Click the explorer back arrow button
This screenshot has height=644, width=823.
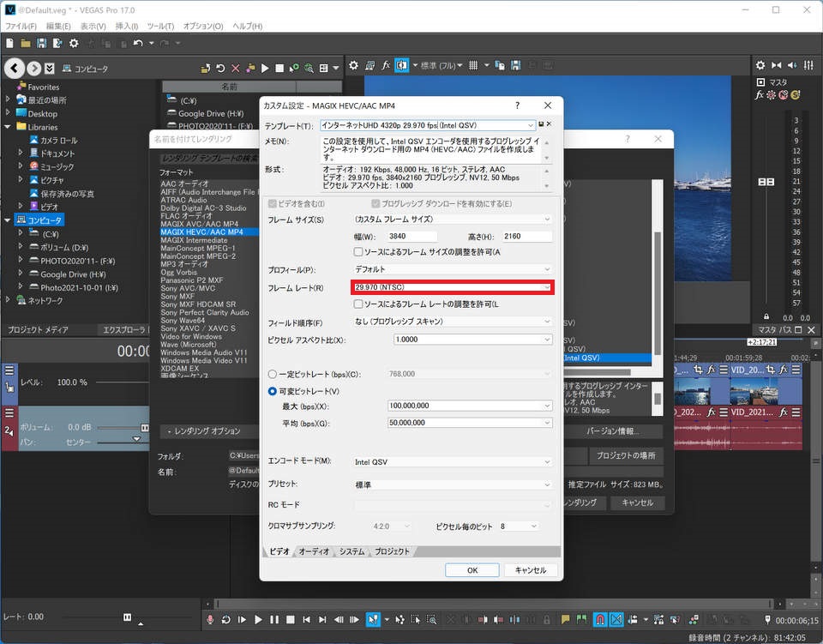pyautogui.click(x=14, y=69)
